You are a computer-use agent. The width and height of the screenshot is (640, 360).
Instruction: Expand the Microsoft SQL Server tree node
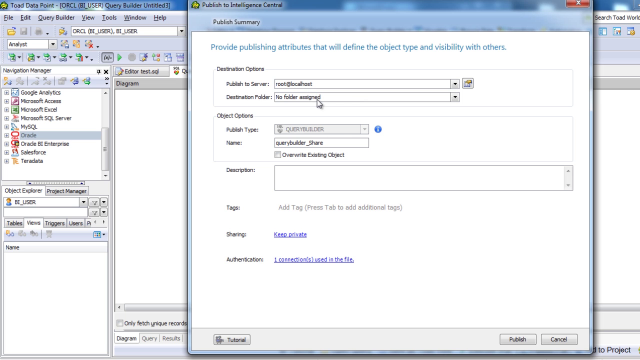pyautogui.click(x=7, y=118)
